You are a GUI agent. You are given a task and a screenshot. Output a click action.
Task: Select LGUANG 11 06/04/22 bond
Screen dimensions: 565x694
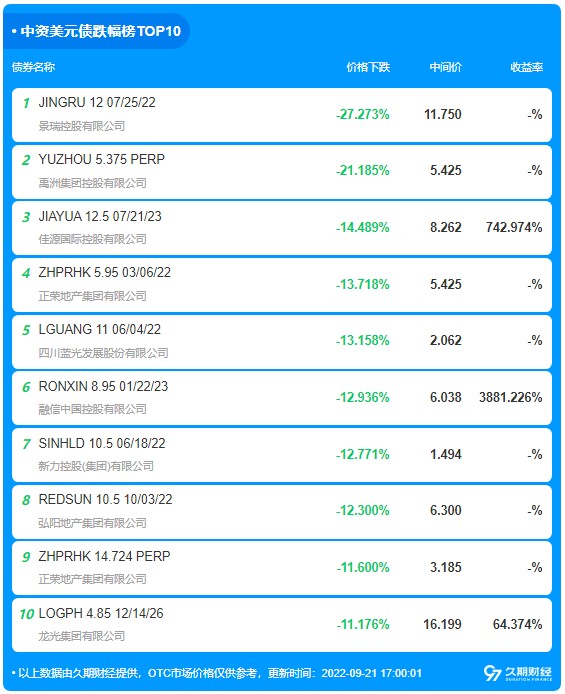tap(282, 342)
